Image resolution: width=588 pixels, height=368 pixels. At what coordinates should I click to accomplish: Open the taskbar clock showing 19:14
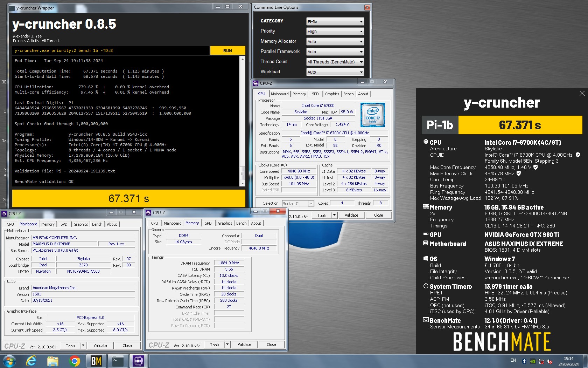click(x=568, y=361)
